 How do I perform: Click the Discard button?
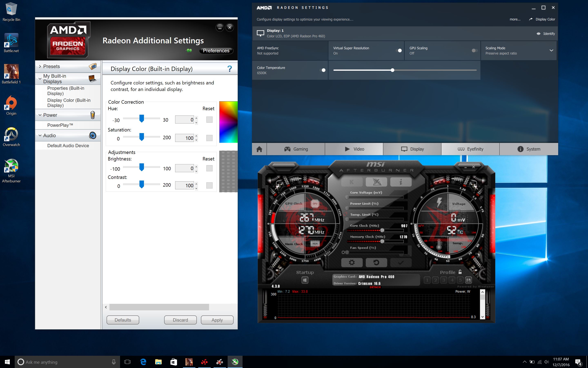tap(180, 320)
